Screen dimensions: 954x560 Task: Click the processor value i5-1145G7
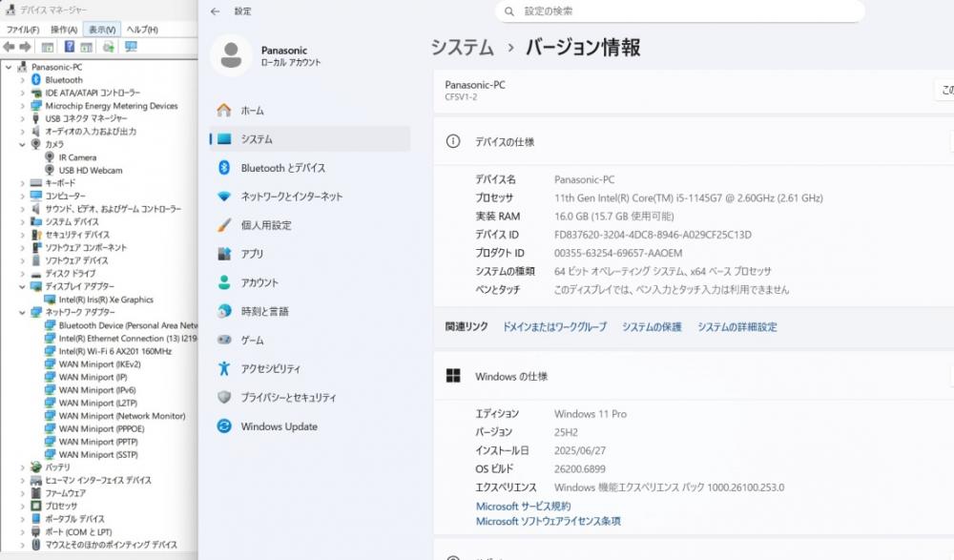click(x=688, y=197)
